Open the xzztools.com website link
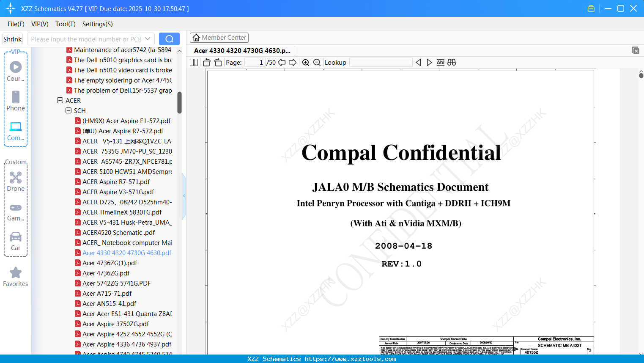Screen dimensions: 644x363 point(350,359)
